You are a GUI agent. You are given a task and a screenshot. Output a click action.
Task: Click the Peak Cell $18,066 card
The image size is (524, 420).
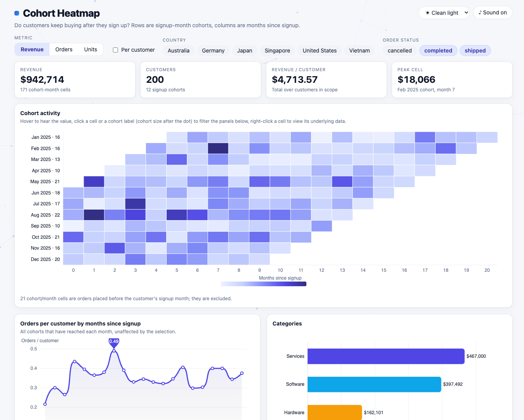(452, 80)
